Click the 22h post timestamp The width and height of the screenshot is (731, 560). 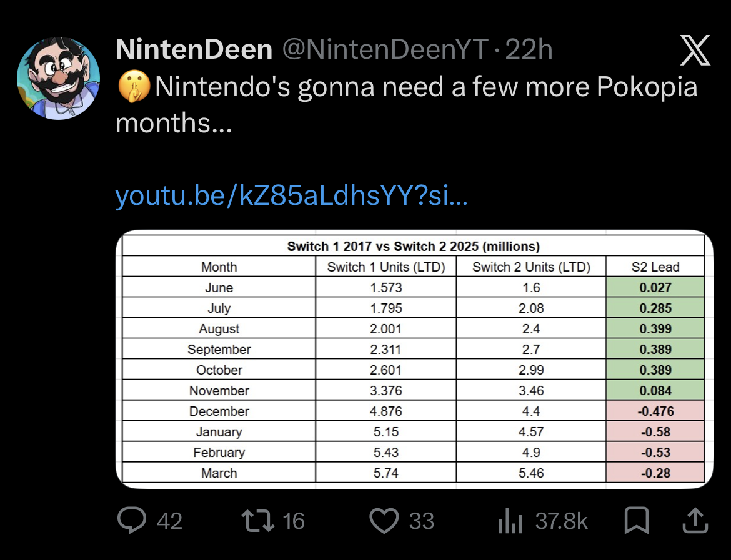(529, 51)
